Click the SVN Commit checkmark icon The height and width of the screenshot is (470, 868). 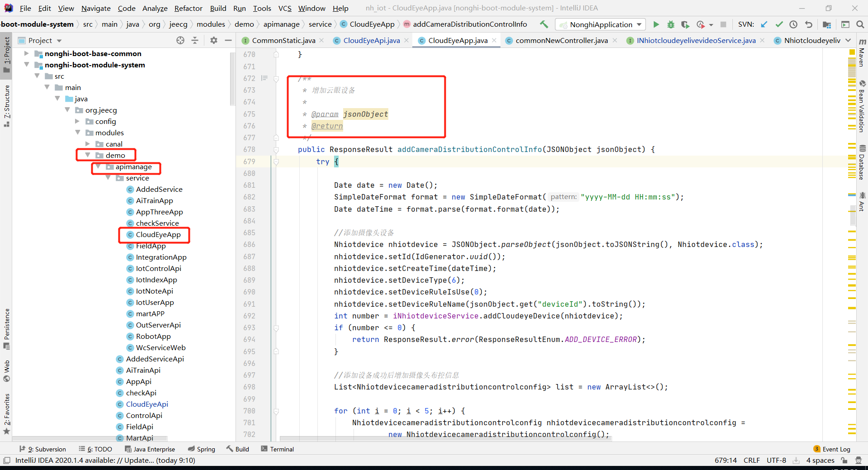pyautogui.click(x=779, y=24)
